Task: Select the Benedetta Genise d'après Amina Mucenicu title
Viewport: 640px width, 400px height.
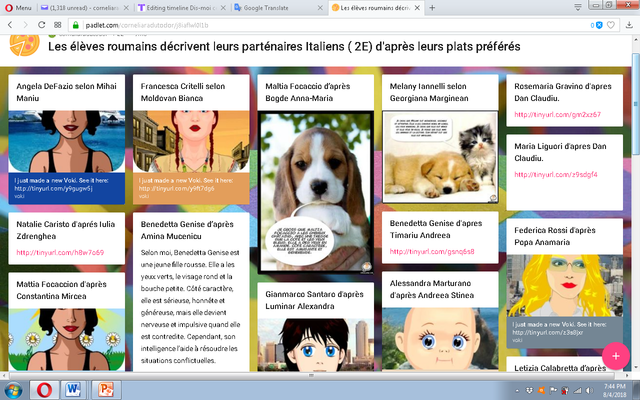Action: 187,230
